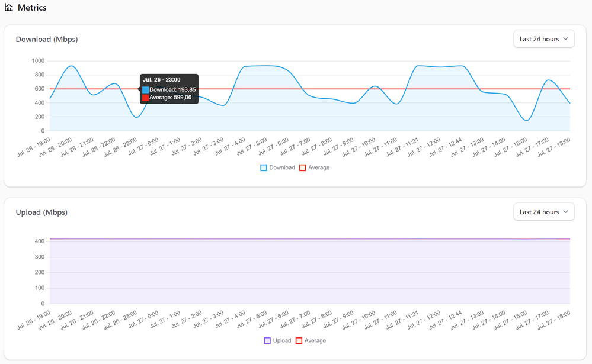Click the Jul. 26 - 23:00 tooltip header
The width and height of the screenshot is (592, 364).
pyautogui.click(x=162, y=79)
